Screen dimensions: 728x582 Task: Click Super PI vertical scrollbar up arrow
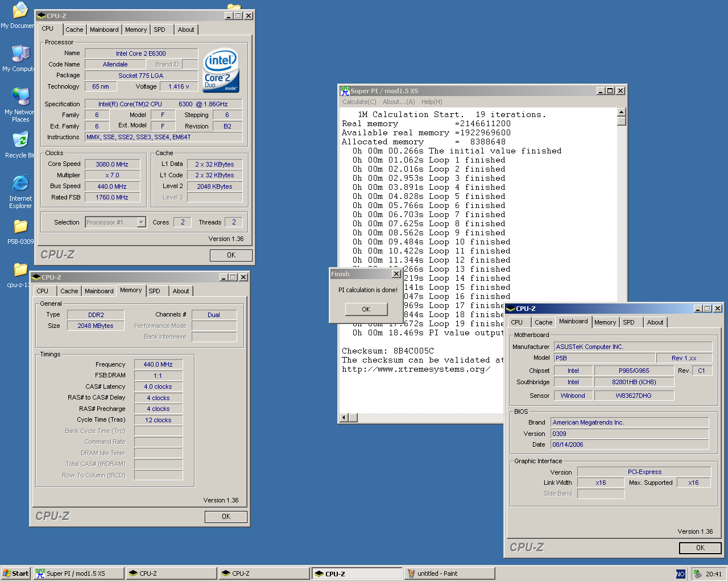click(x=622, y=112)
